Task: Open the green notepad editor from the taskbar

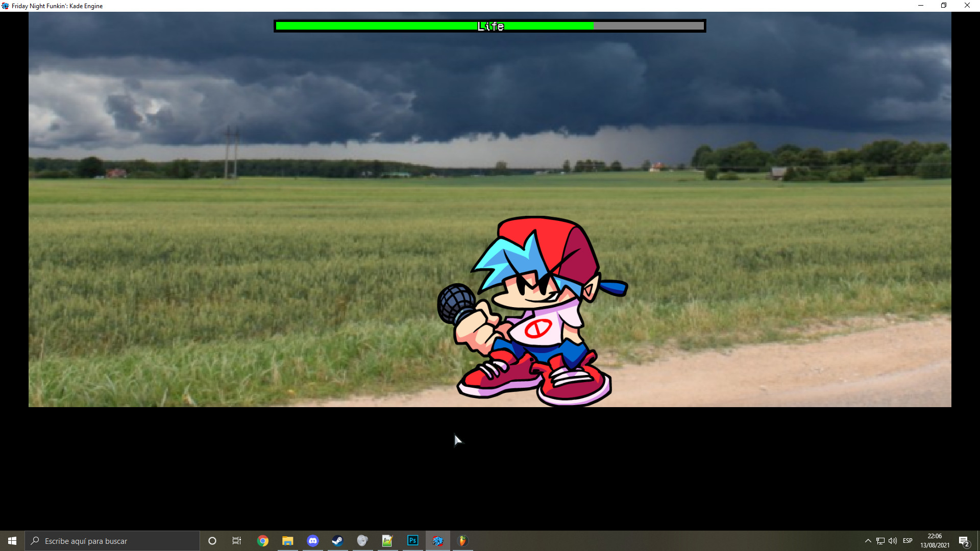Action: tap(387, 540)
